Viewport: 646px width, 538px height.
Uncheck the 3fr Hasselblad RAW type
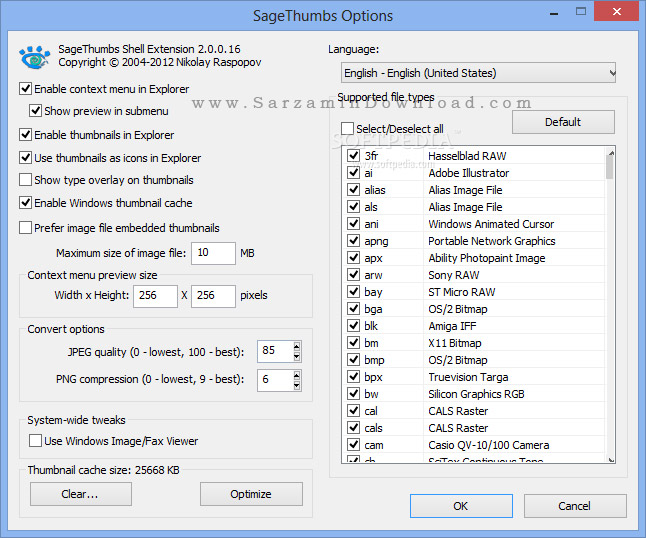point(353,155)
